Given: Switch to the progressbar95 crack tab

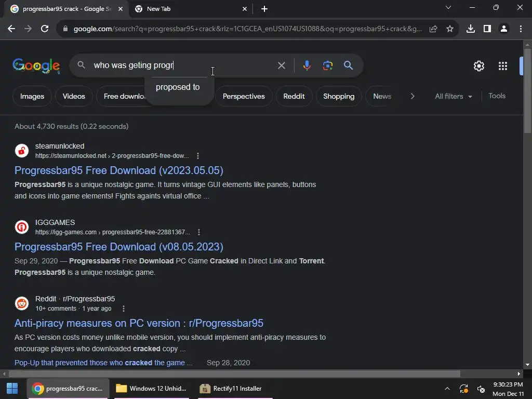Looking at the screenshot, I should pyautogui.click(x=66, y=9).
